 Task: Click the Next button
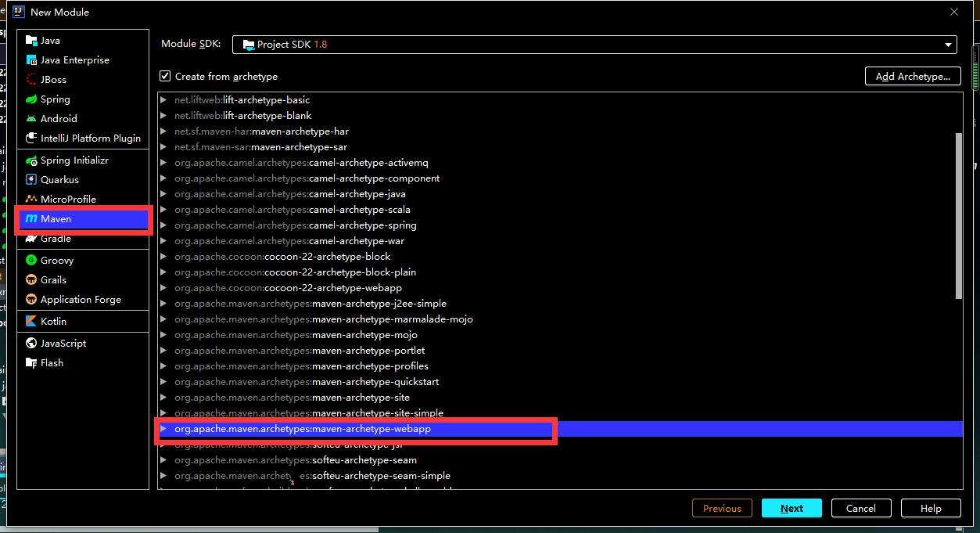[792, 508]
